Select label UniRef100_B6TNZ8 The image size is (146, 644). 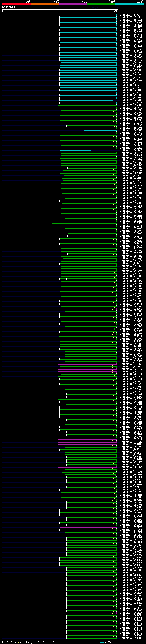[x=131, y=32]
